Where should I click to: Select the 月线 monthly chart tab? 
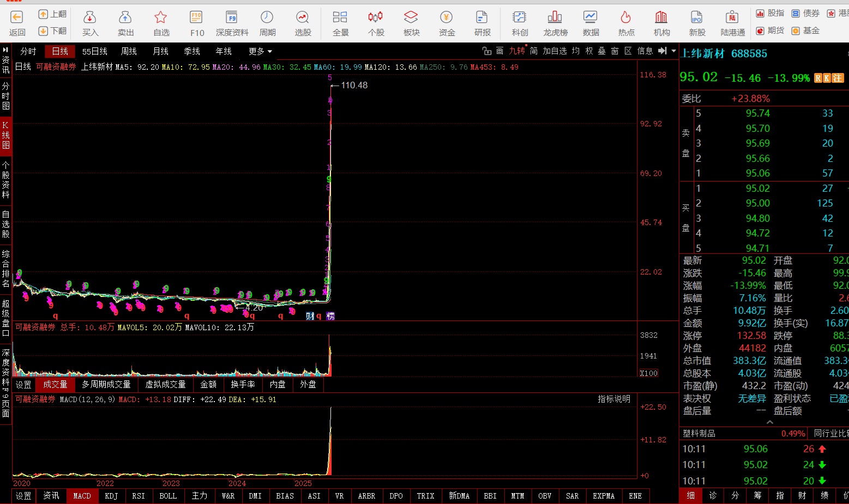click(x=160, y=51)
